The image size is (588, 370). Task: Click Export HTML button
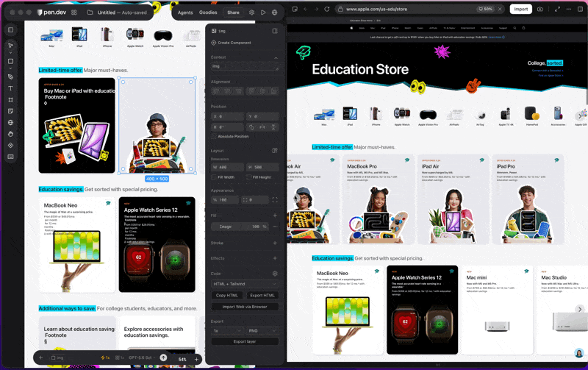pos(262,295)
